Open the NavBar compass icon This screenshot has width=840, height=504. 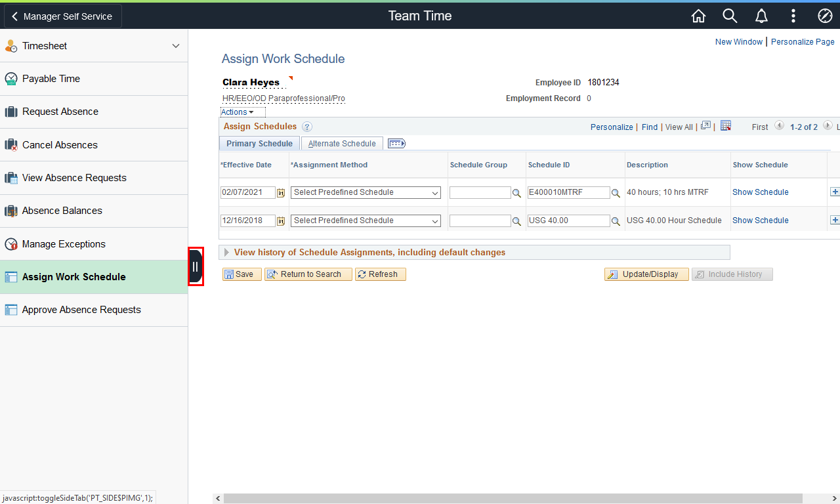click(x=825, y=16)
